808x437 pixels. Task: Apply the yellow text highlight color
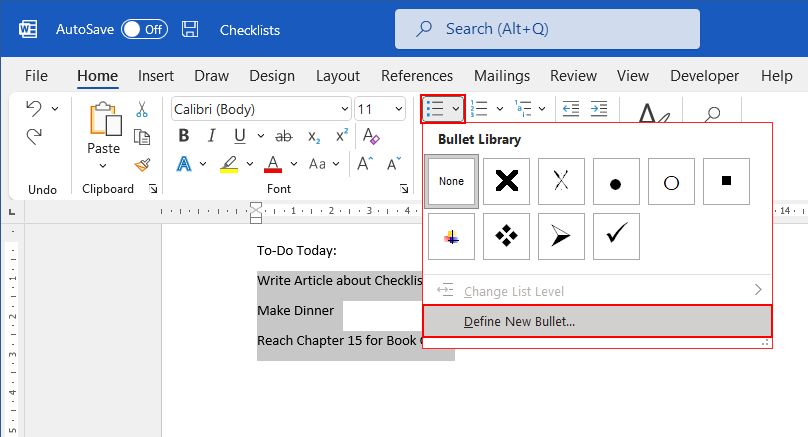pyautogui.click(x=229, y=164)
